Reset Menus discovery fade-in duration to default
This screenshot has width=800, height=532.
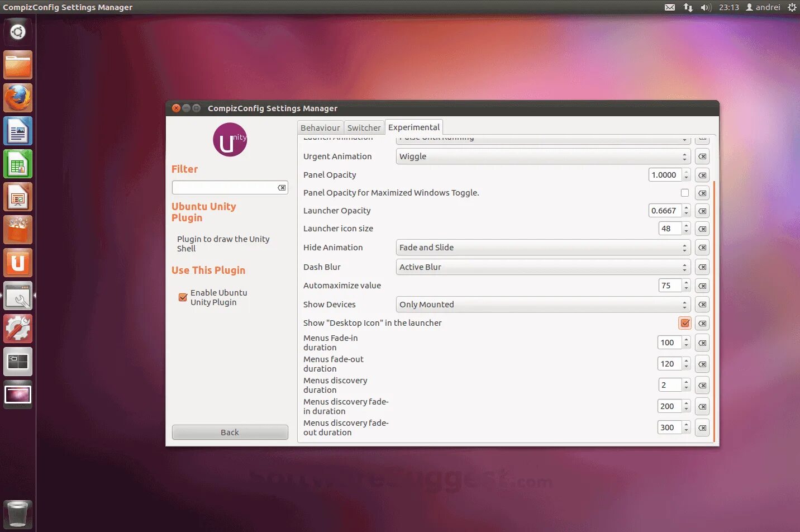(702, 406)
